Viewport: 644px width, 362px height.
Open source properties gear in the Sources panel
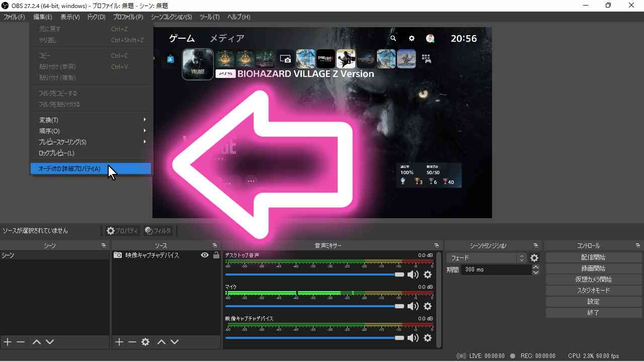tap(145, 342)
